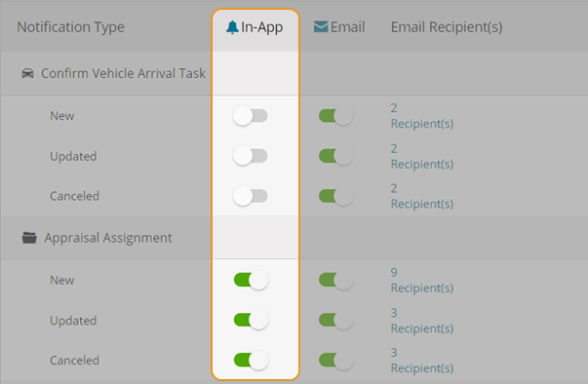Click the folder icon beside Appraisal Assignment
Image resolution: width=588 pixels, height=384 pixels.
[x=29, y=238]
